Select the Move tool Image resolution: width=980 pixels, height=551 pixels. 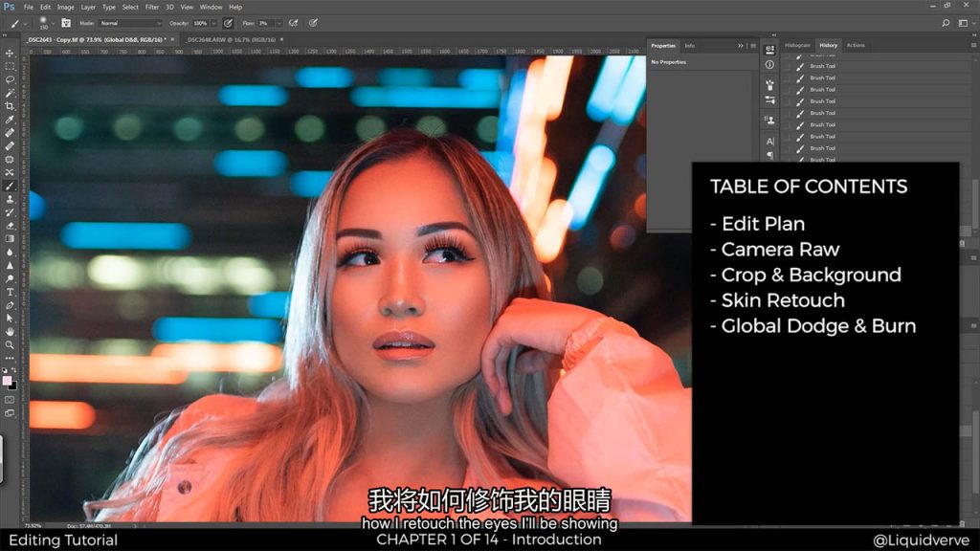pos(10,54)
